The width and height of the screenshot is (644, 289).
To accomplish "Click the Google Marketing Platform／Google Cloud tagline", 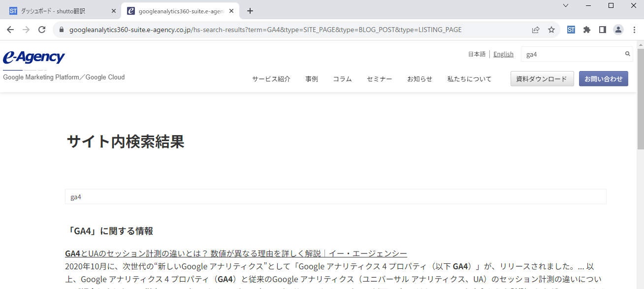I will click(x=64, y=77).
